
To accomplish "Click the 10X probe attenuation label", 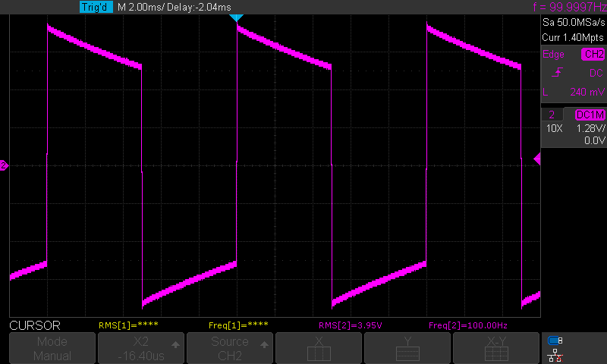I will point(554,128).
